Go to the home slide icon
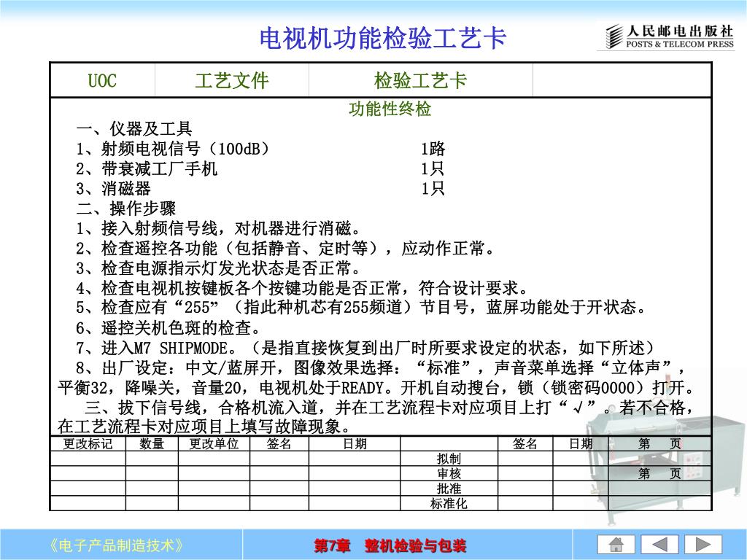This screenshot has height=560, width=747. click(x=616, y=544)
